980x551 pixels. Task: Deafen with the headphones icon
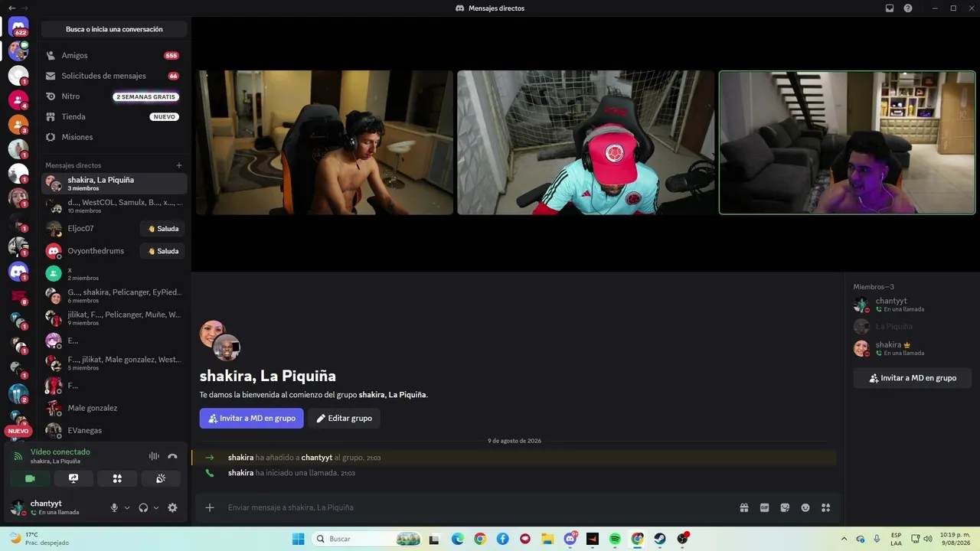(x=143, y=507)
